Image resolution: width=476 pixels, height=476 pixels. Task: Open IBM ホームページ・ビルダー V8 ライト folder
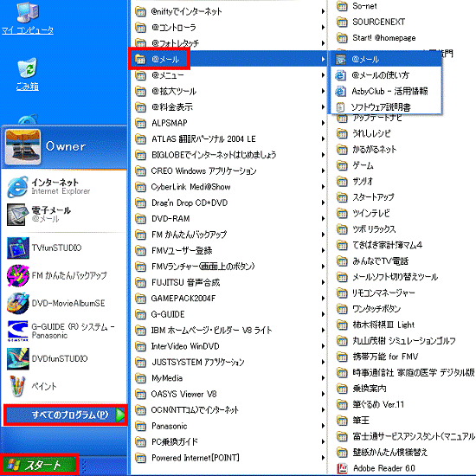point(229,330)
